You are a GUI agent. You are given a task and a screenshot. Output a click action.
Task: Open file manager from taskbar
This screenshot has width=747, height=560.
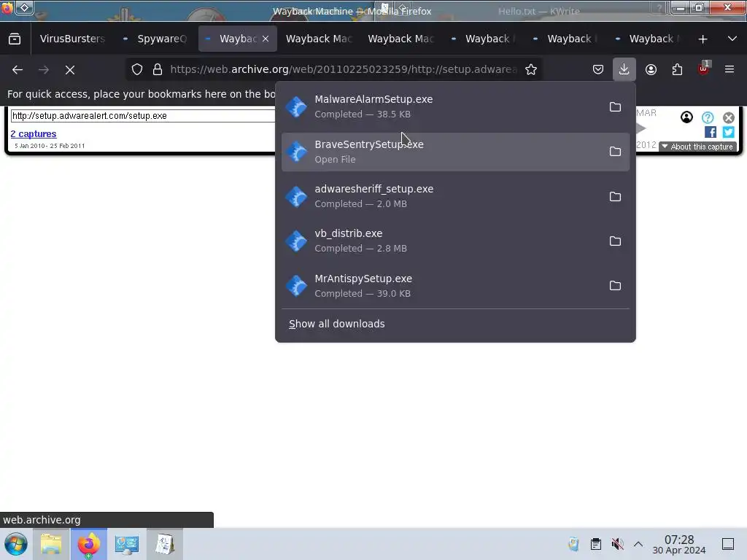coord(51,544)
